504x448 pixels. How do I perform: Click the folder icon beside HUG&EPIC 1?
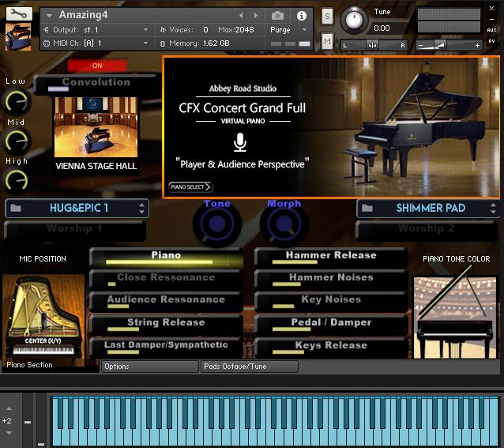[17, 209]
